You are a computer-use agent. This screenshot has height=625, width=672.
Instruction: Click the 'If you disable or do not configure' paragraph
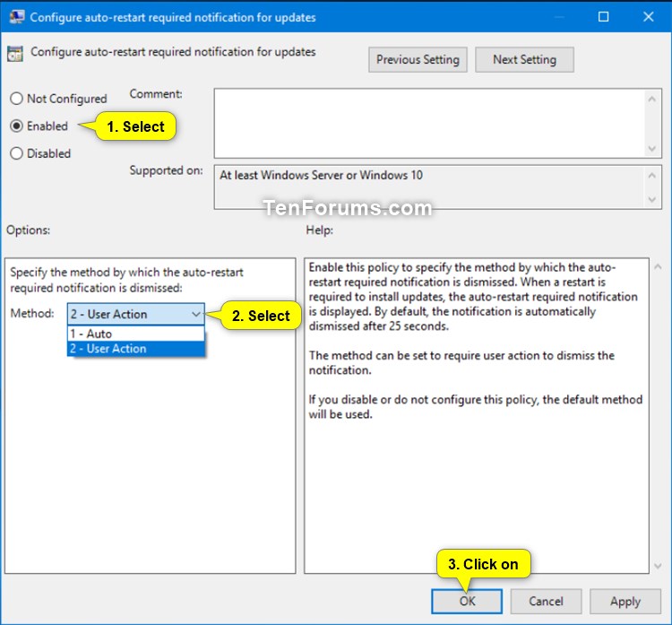pyautogui.click(x=475, y=407)
